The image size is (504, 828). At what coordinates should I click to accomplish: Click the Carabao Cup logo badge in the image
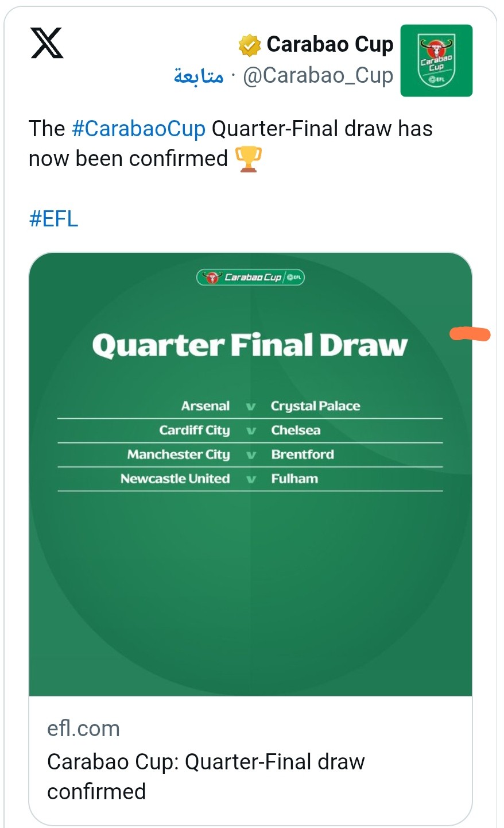(250, 278)
